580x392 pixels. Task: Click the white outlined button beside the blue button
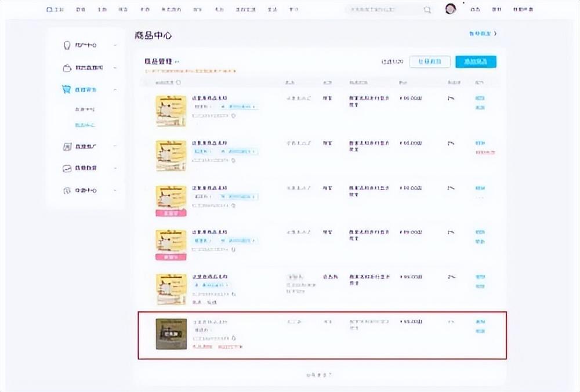point(430,61)
